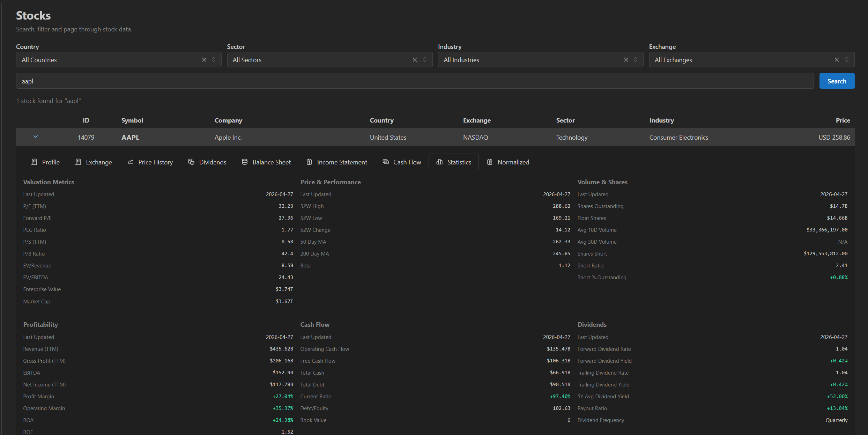
Task: Click the USD 258.86 price cell
Action: (834, 138)
